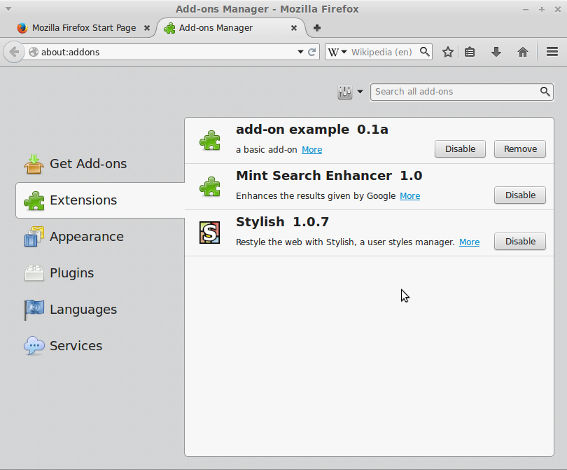The height and width of the screenshot is (470, 567).
Task: Select the 'Stylish 1.0.7' title text
Action: 282,222
